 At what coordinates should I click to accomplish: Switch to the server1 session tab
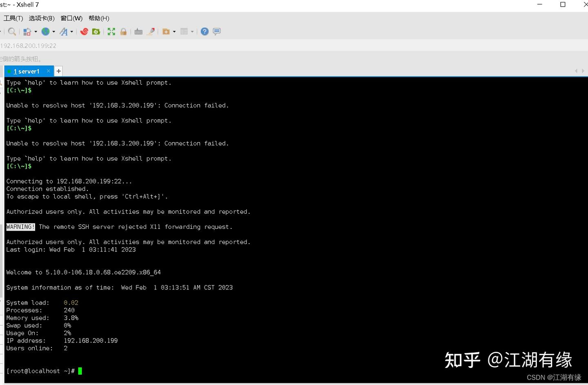pyautogui.click(x=27, y=71)
